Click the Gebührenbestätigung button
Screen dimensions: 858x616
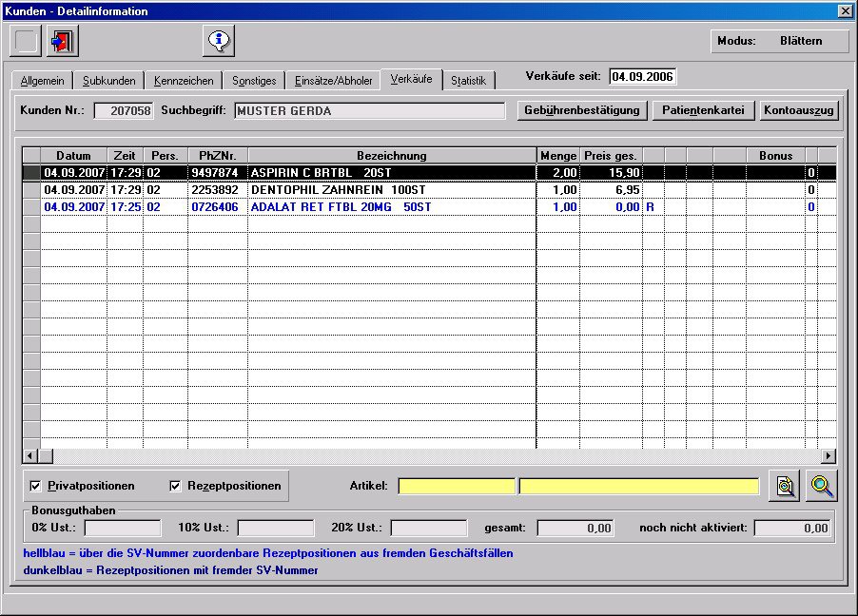[582, 110]
